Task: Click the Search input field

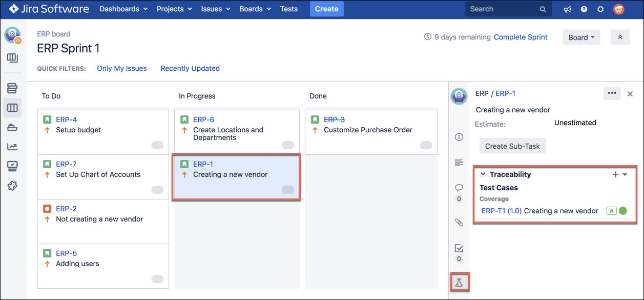Action: (x=502, y=9)
